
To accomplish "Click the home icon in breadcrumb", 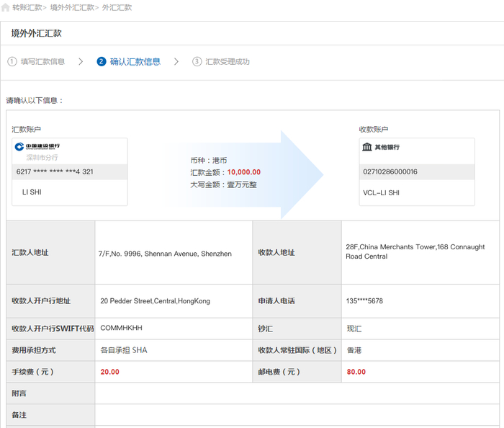I will tap(6, 7).
